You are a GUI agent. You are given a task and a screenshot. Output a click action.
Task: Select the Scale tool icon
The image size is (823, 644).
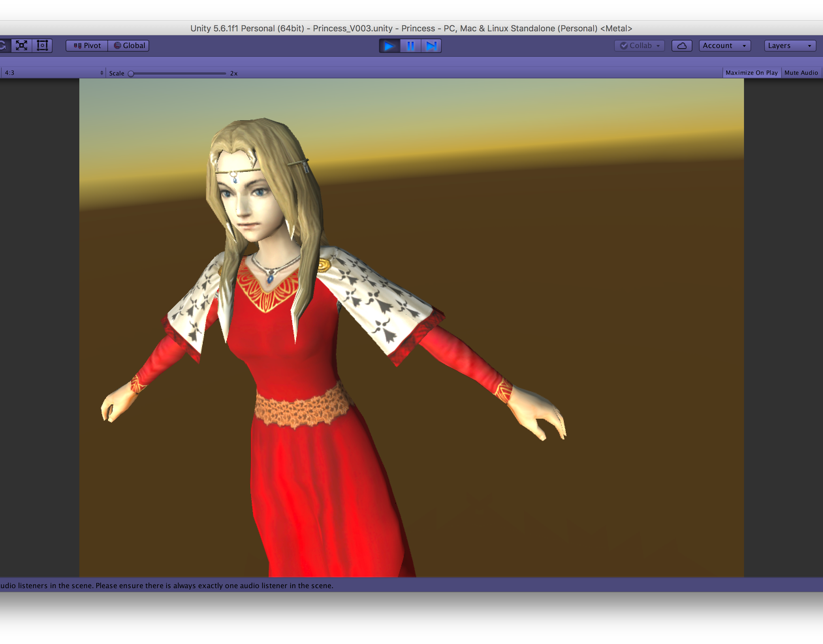click(x=22, y=46)
